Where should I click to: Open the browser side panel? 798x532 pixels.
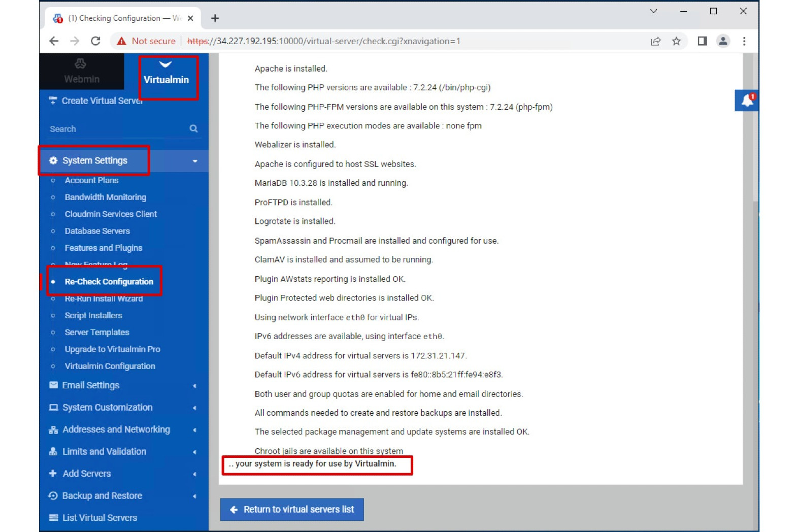click(702, 41)
